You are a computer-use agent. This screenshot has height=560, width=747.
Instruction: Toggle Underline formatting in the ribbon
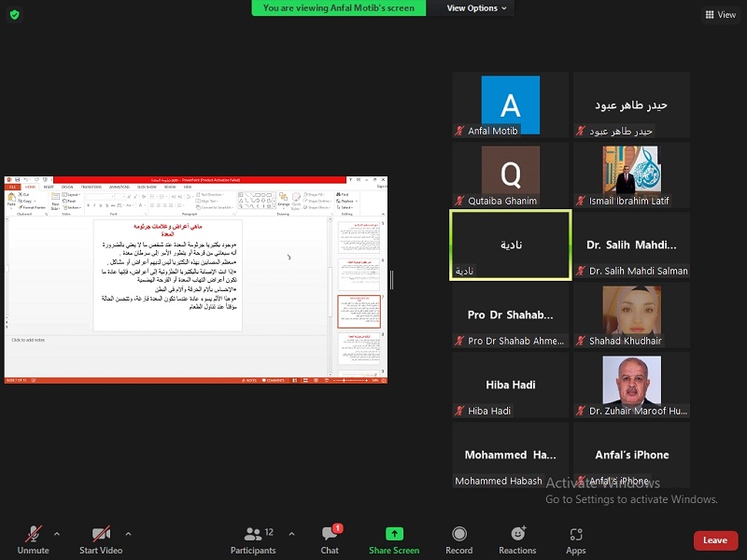tap(101, 205)
